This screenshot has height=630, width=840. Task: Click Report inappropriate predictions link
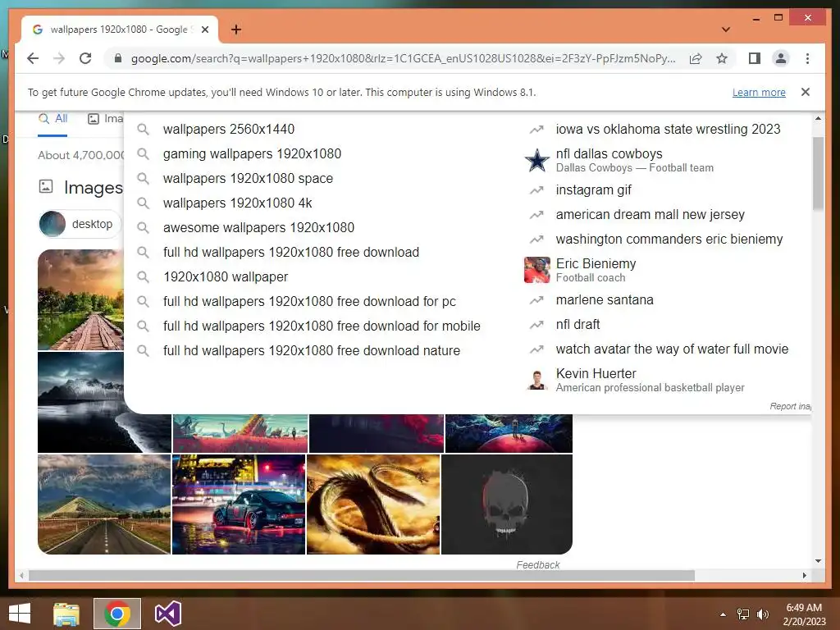point(790,406)
